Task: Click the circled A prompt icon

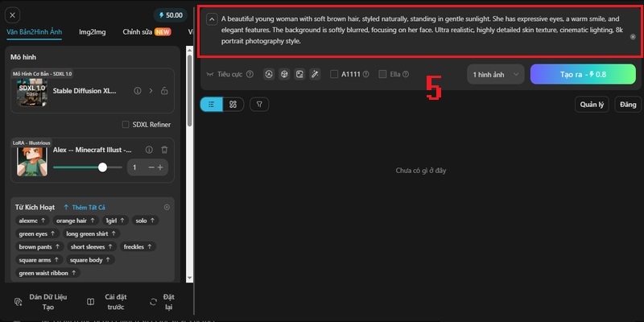Action: (x=269, y=74)
